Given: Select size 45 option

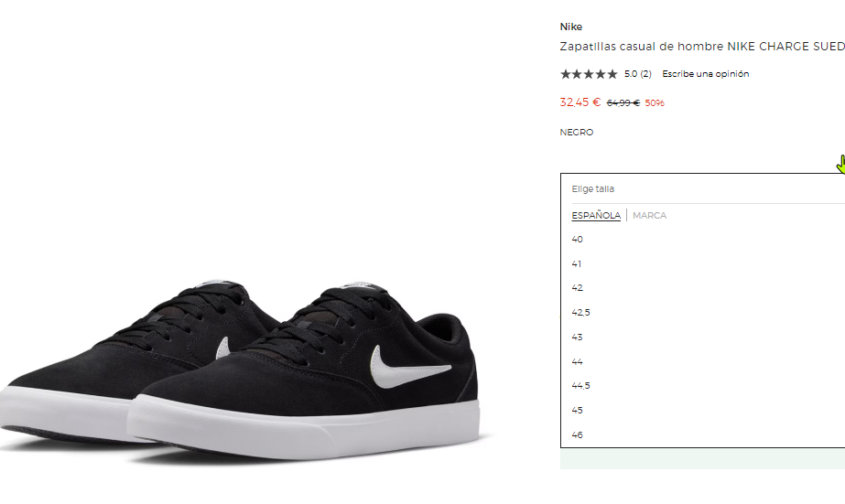Looking at the screenshot, I should pyautogui.click(x=578, y=411).
